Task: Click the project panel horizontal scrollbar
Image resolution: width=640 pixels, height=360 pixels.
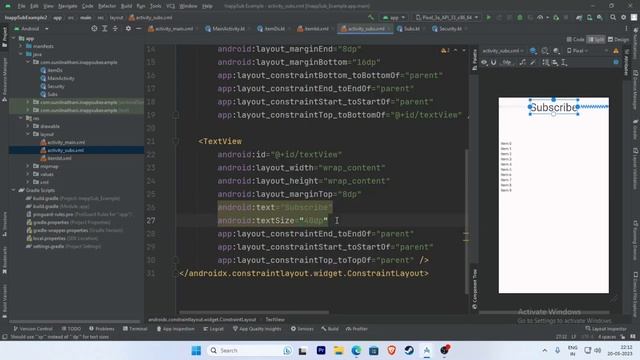Action: click(74, 322)
